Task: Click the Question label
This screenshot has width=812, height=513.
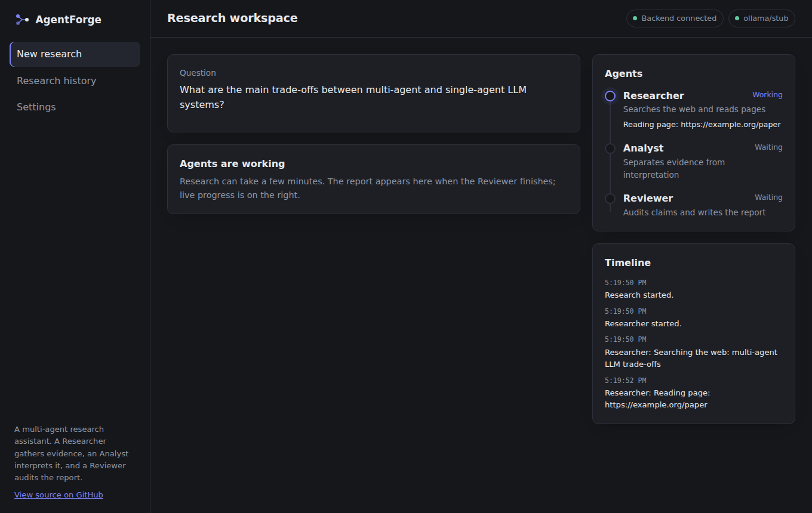Action: tap(198, 73)
